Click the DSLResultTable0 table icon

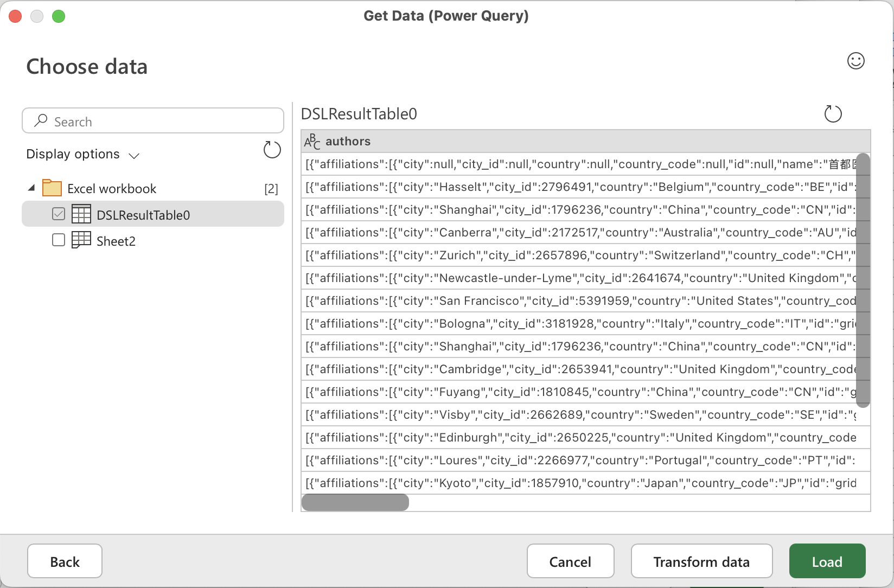tap(81, 214)
